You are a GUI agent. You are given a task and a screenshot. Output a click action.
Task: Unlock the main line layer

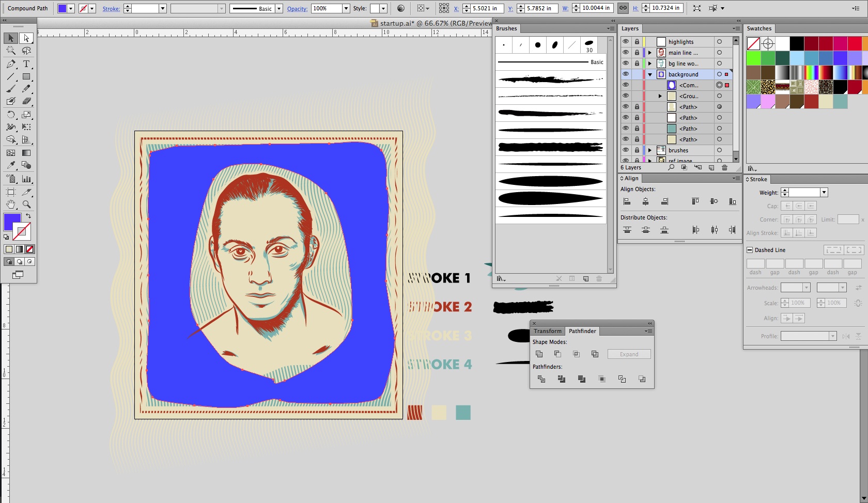(x=637, y=53)
